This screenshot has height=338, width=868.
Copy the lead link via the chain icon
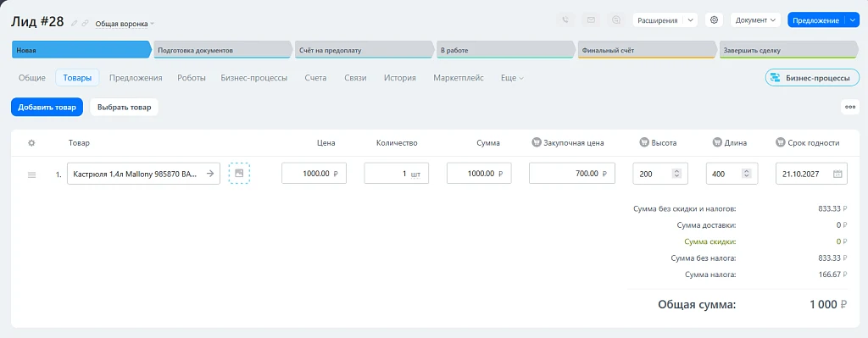85,23
